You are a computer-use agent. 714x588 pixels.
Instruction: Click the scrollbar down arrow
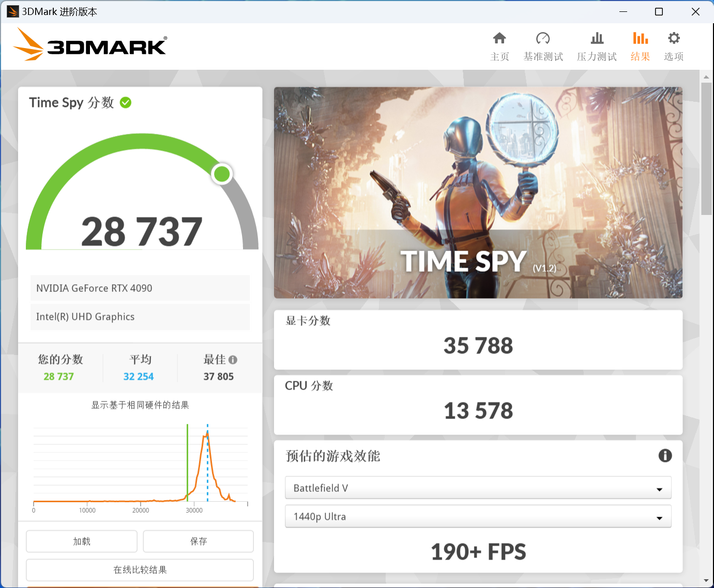pos(706,581)
